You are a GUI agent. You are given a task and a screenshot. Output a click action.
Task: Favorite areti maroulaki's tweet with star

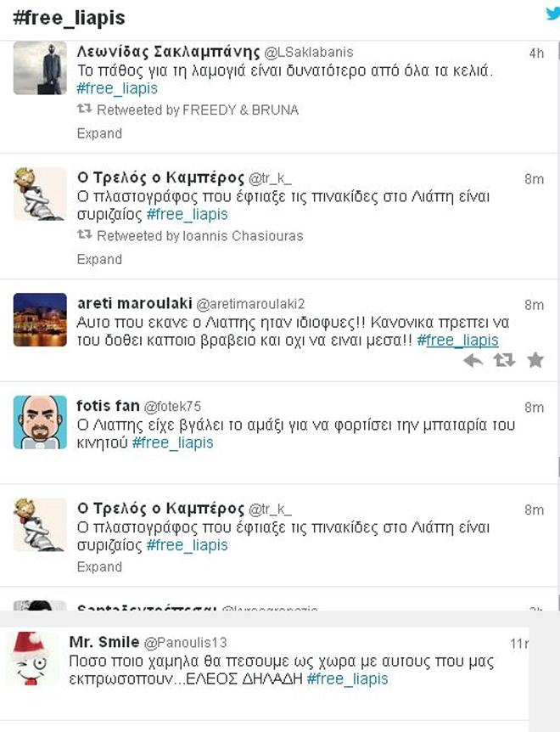[x=535, y=360]
